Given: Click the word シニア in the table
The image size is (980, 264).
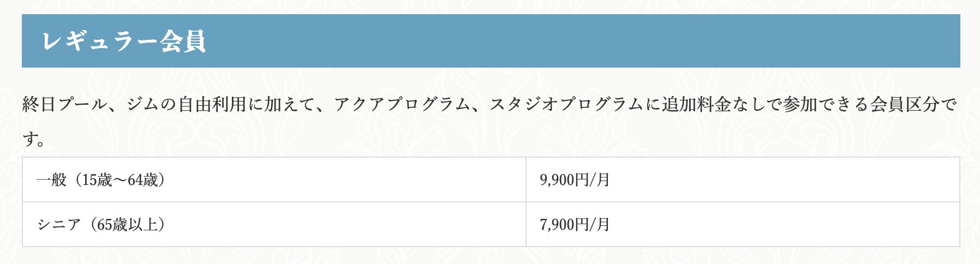Looking at the screenshot, I should 59,224.
